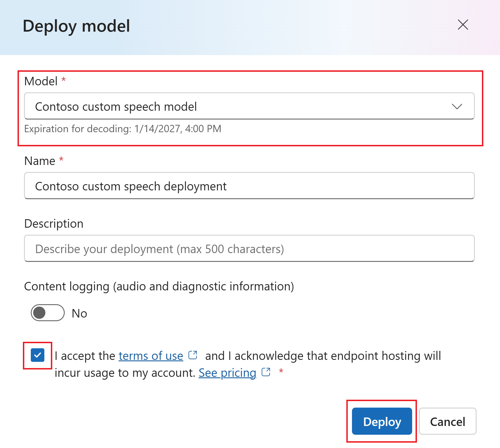Cancel the model deployment
This screenshot has height=448, width=500.
[447, 421]
